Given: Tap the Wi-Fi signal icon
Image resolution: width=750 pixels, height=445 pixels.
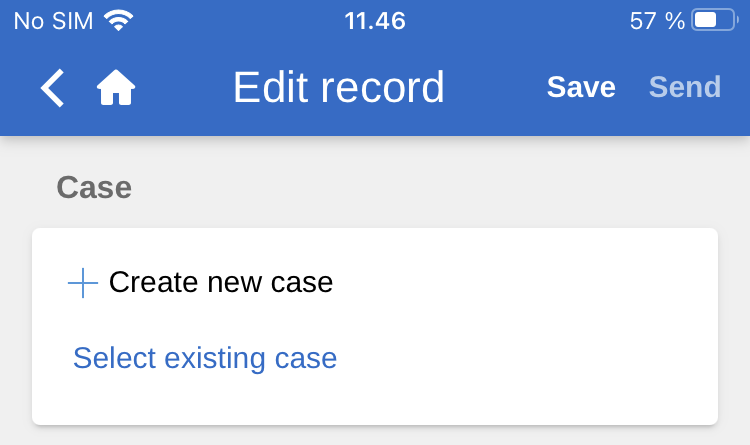Looking at the screenshot, I should point(118,20).
